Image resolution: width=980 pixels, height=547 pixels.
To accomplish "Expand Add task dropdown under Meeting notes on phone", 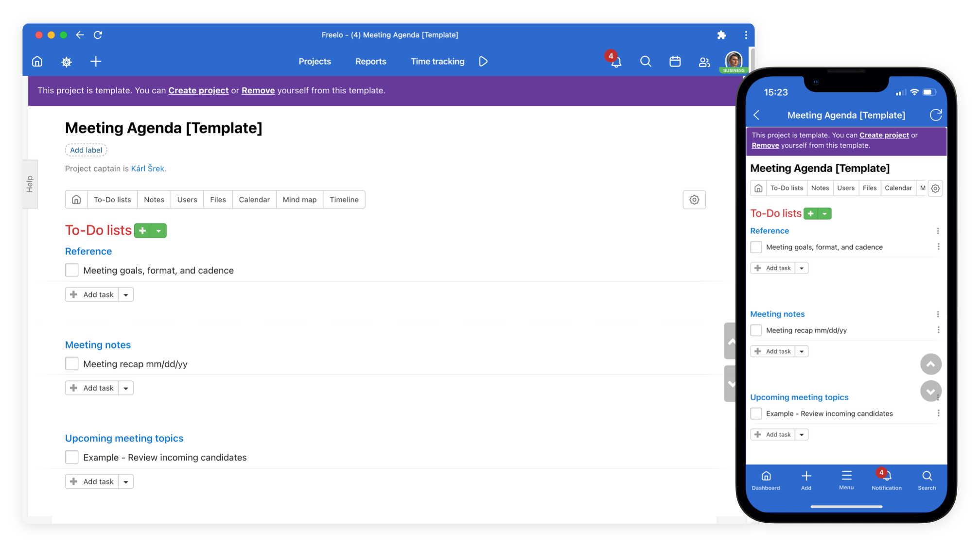I will [802, 351].
